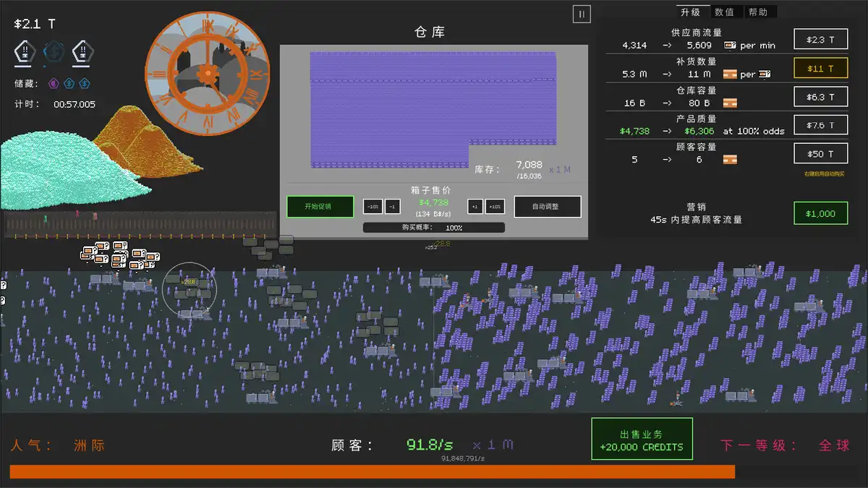The height and width of the screenshot is (488, 868).
Task: Click the 全球 next level label
Action: pos(834,445)
